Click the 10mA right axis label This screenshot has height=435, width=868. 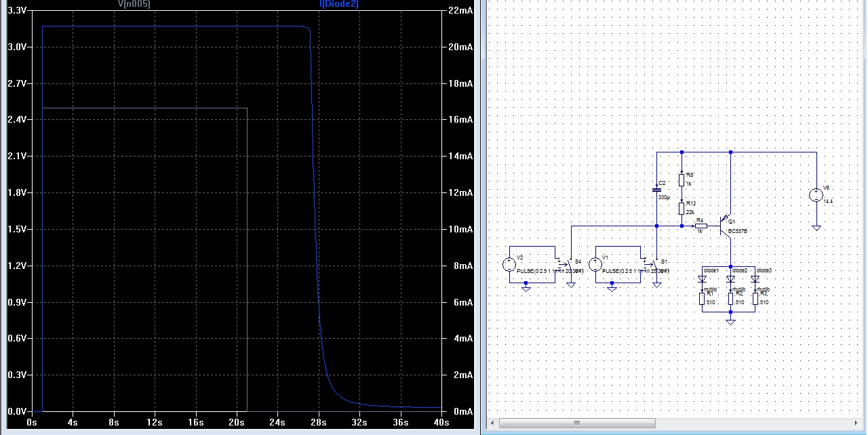(x=461, y=229)
